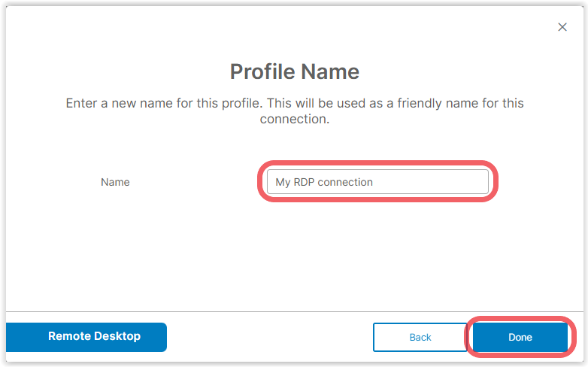Finish profile setup by clicking Done
This screenshot has width=588, height=367.
pyautogui.click(x=520, y=337)
